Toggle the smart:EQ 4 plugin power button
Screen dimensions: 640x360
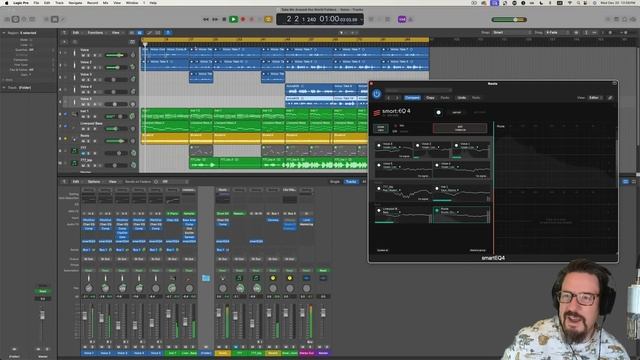(x=376, y=94)
